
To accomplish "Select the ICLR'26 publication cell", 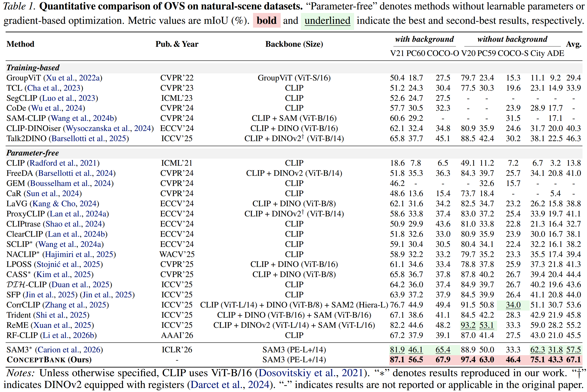I will click(x=177, y=350).
